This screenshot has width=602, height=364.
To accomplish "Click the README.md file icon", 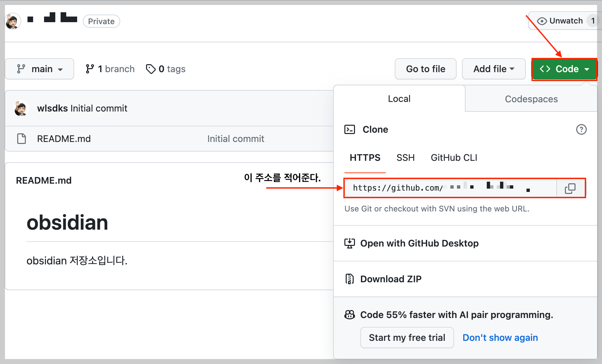I will (x=22, y=139).
